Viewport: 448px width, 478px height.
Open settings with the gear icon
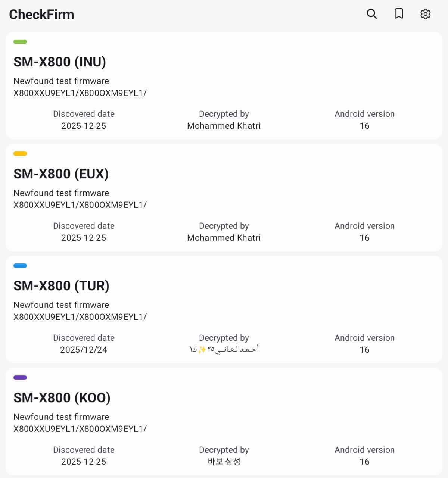426,14
